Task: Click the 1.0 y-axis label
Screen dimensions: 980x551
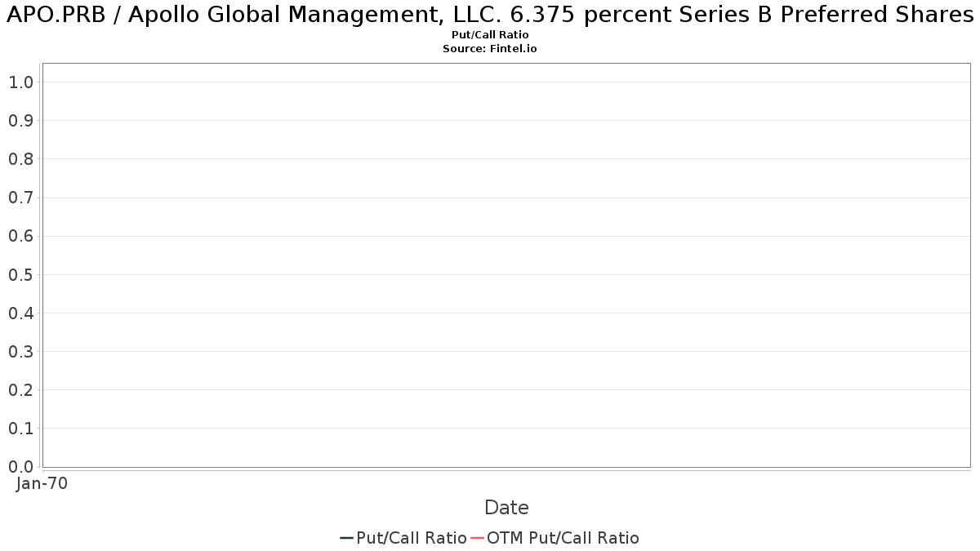Action: pos(20,82)
